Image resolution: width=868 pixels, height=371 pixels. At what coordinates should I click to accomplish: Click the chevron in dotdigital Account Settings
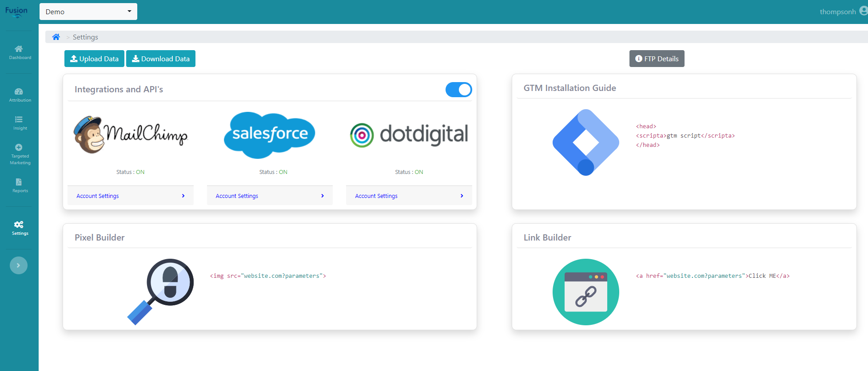(x=462, y=196)
